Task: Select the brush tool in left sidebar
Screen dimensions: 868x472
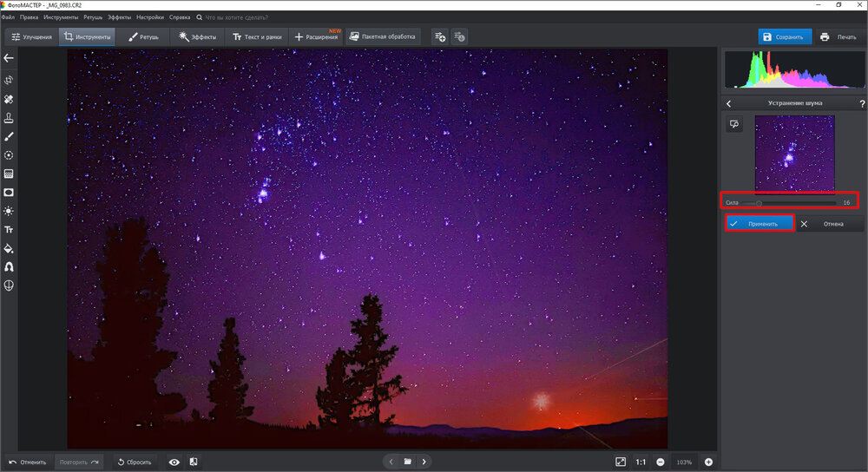Action: tap(9, 136)
